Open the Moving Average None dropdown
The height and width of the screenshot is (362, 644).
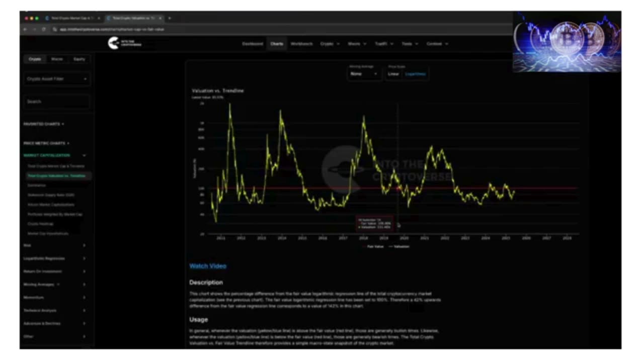pyautogui.click(x=364, y=74)
